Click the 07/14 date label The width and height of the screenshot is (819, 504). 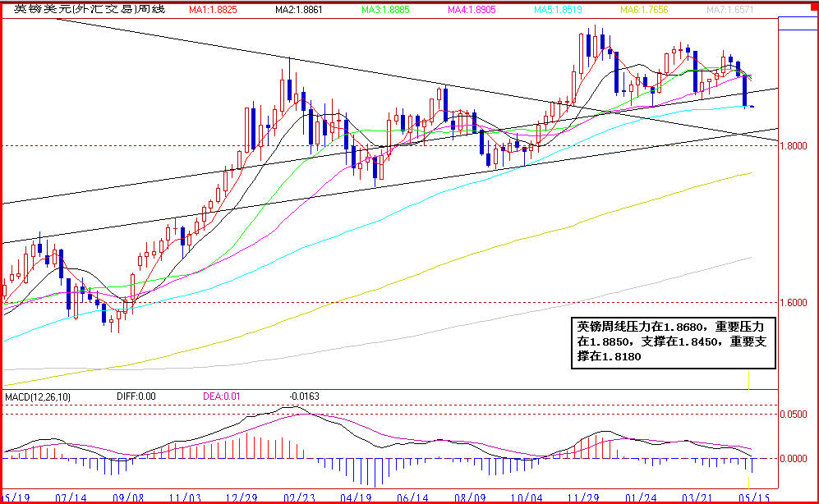pyautogui.click(x=71, y=497)
